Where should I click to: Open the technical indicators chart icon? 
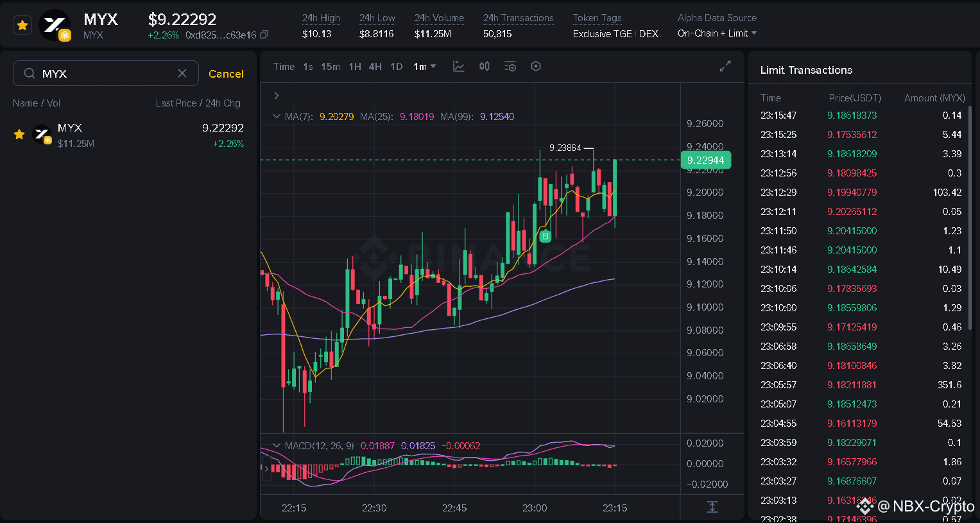459,66
